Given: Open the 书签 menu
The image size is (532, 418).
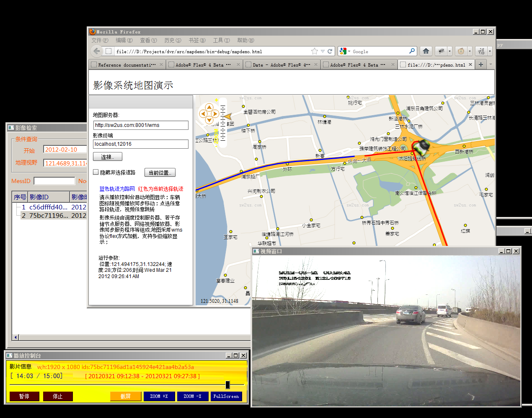Looking at the screenshot, I should tap(197, 40).
